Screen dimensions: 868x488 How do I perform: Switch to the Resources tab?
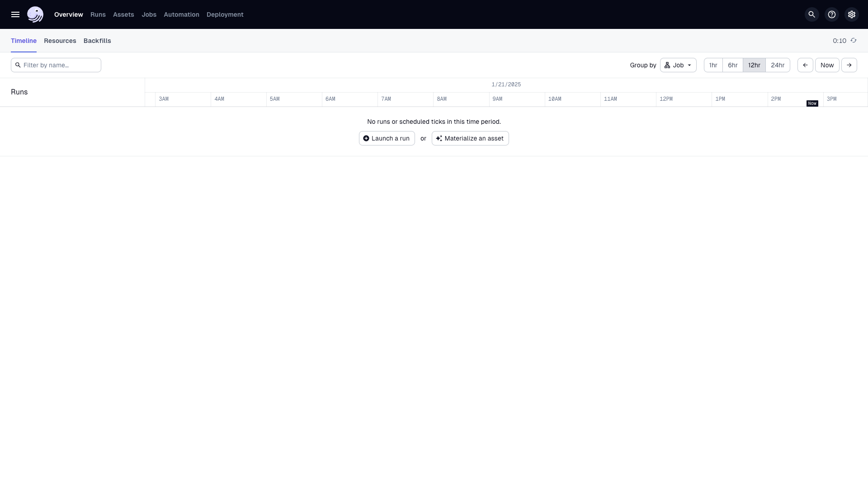(60, 41)
